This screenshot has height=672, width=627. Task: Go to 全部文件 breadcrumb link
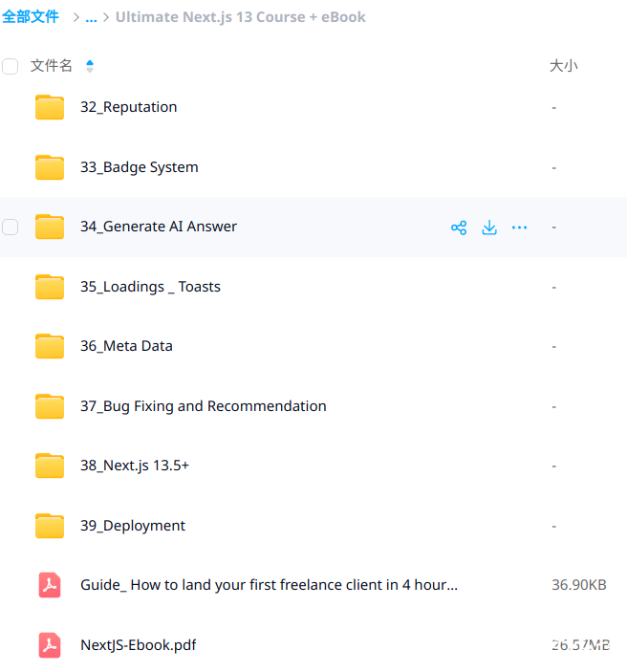click(x=31, y=16)
